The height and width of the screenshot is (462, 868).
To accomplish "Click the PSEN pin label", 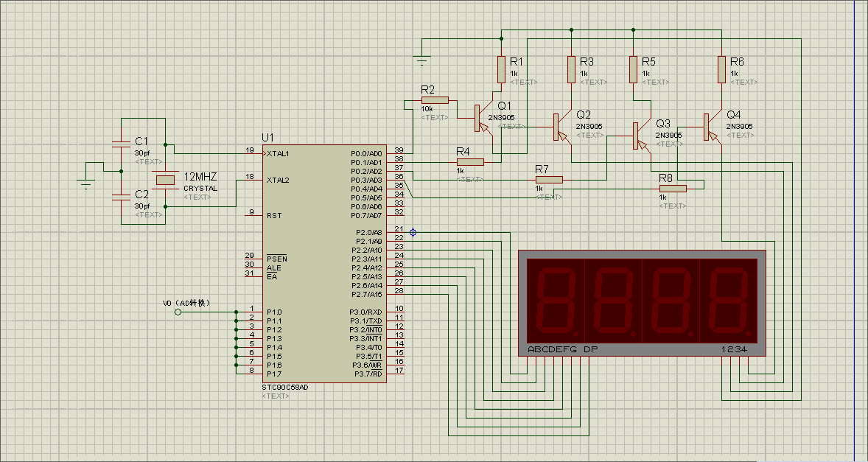I will point(276,259).
